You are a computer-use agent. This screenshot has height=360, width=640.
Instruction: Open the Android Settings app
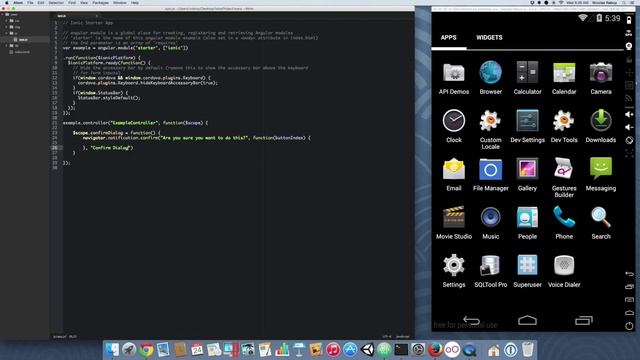pos(453,271)
